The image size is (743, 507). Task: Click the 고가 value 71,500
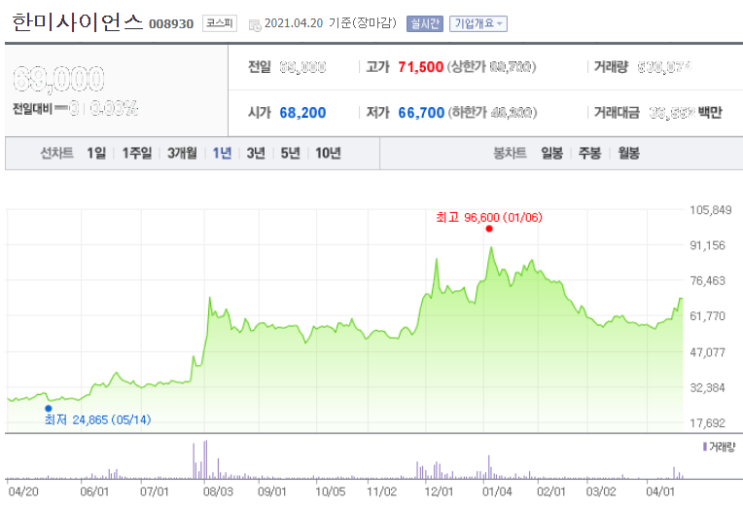pos(421,67)
